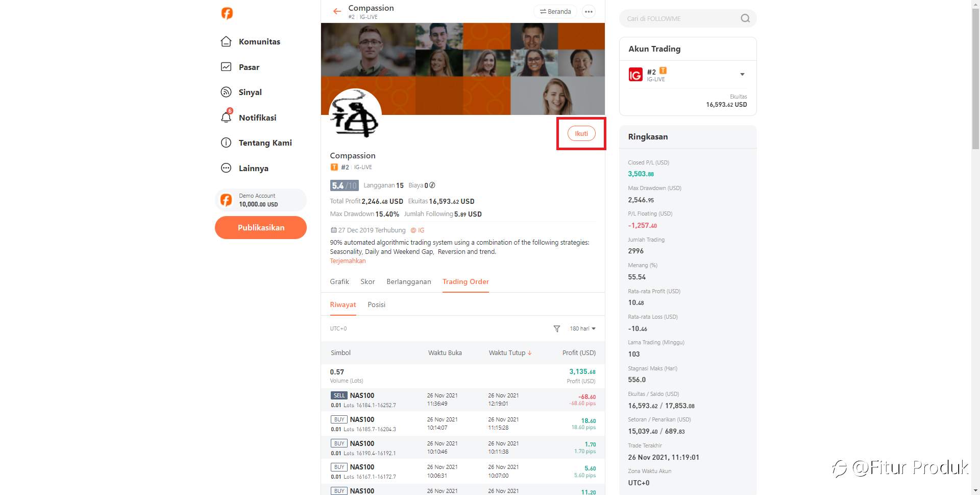
Task: Switch to the Grafik tab
Action: coord(339,281)
